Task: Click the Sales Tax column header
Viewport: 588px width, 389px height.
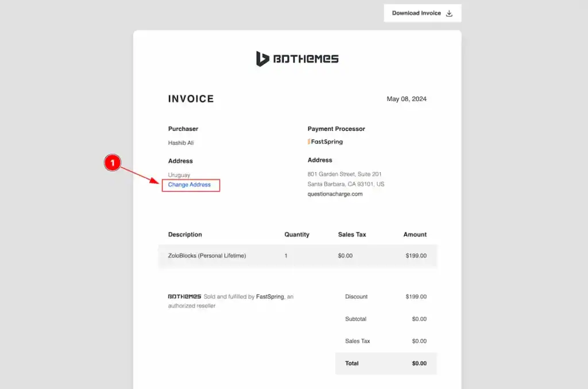Action: tap(352, 235)
